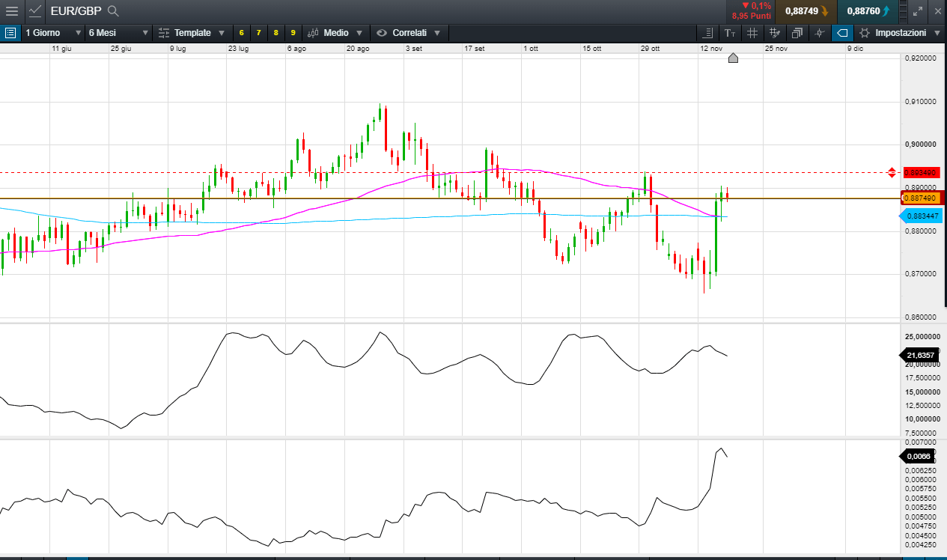Open the 1 Giorno timeframe dropdown
The width and height of the screenshot is (947, 560).
[52, 33]
